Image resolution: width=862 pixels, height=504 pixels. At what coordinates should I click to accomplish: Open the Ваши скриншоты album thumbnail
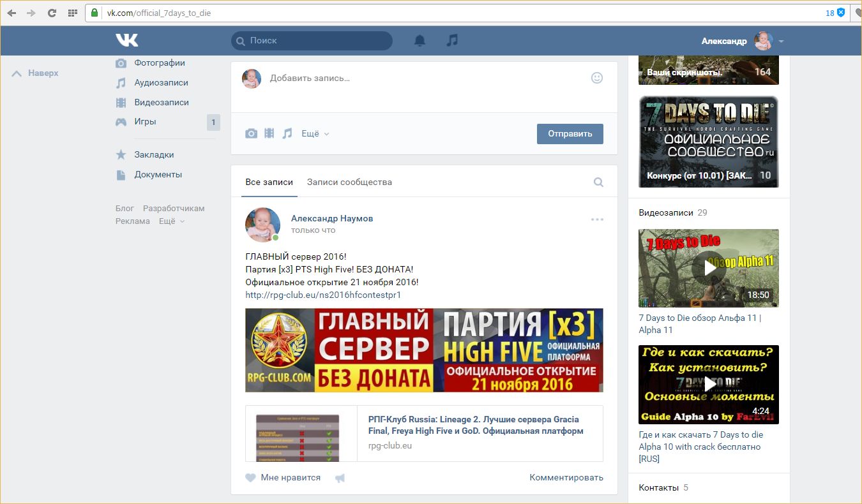(709, 70)
